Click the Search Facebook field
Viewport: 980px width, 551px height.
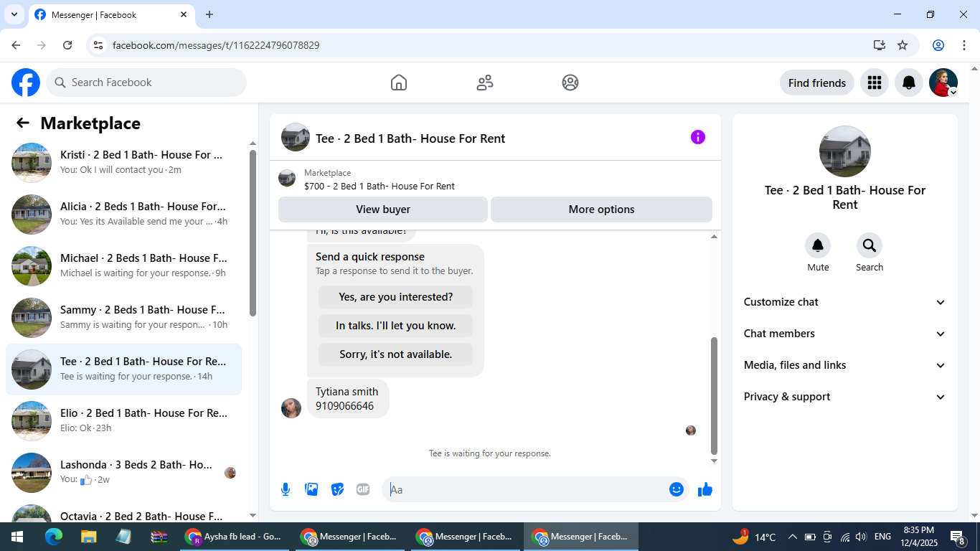(146, 83)
